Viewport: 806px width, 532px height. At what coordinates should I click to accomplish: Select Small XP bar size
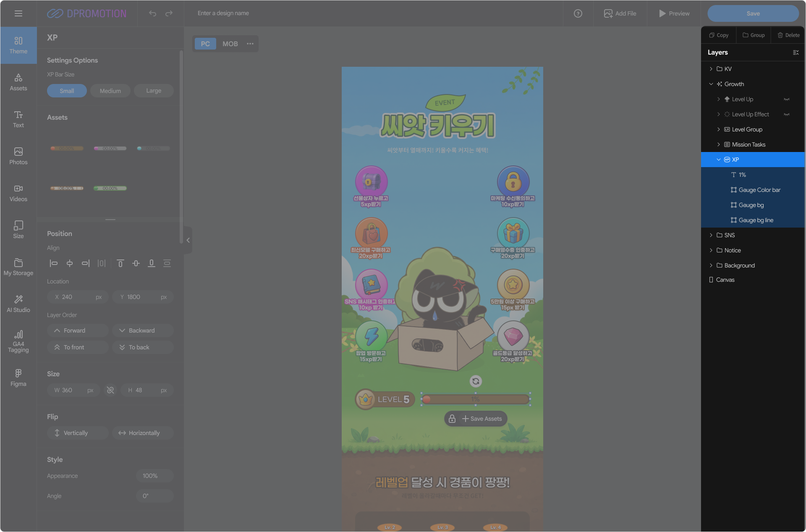click(67, 91)
